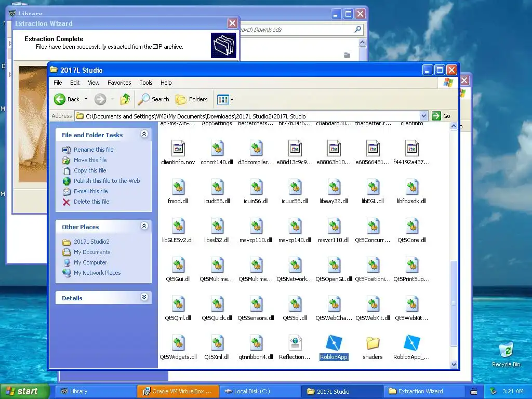
Task: Open the File menu
Action: tap(58, 83)
